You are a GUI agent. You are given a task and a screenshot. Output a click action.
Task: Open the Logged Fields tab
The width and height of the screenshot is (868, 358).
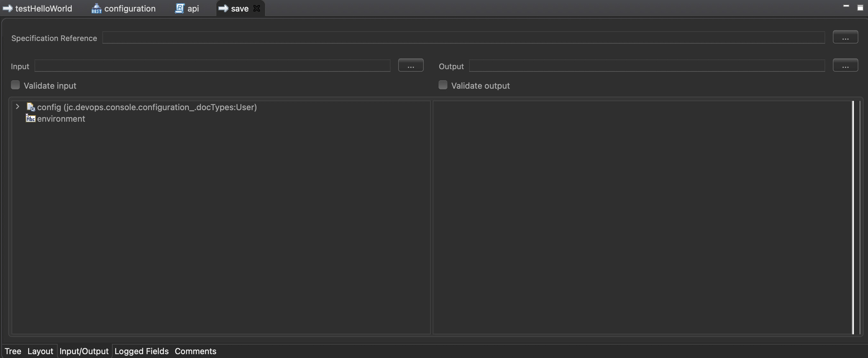click(x=141, y=351)
